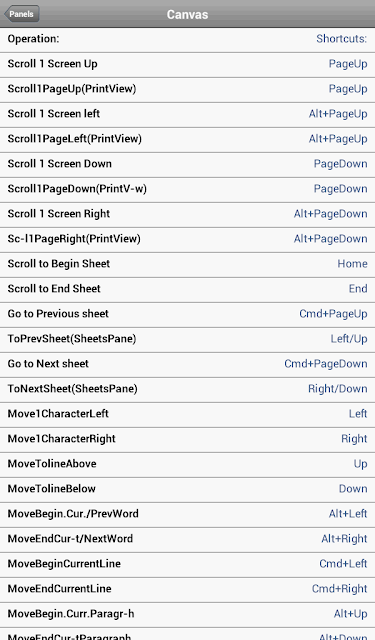The width and height of the screenshot is (375, 640).
Task: Click the Down shortcut for MoveTolineBelow
Action: [353, 489]
